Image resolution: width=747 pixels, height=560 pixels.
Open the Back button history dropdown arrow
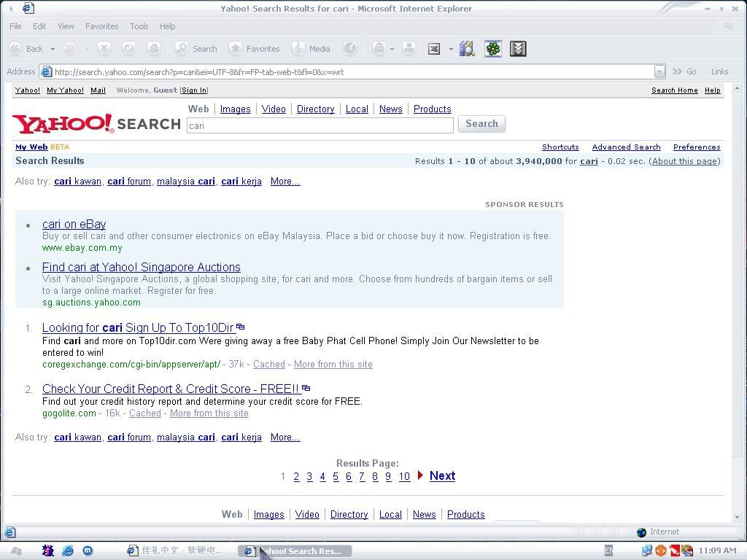tap(53, 49)
